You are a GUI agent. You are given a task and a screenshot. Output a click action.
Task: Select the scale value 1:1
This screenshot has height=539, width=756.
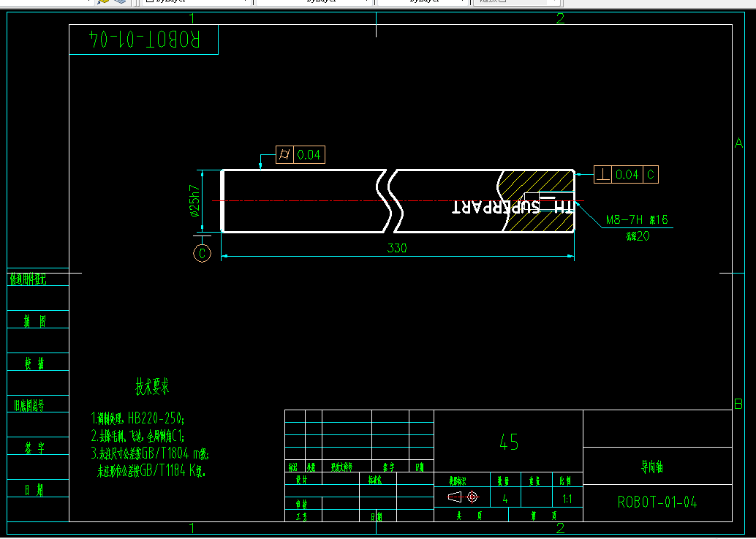pos(567,499)
